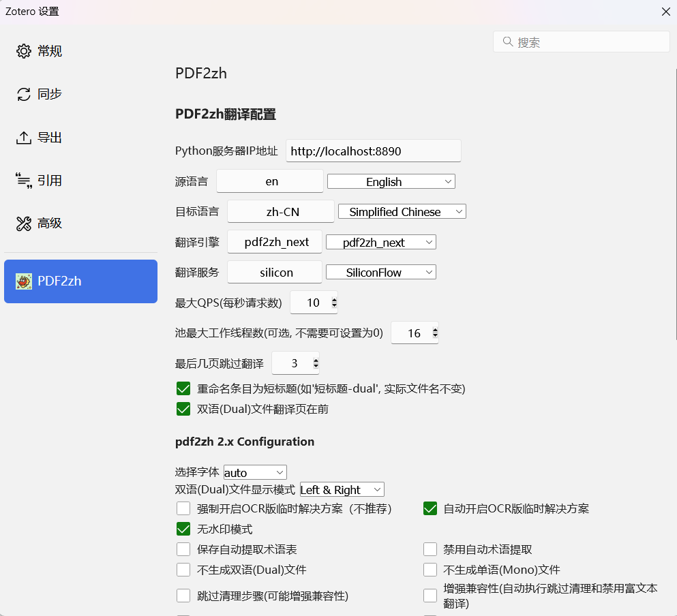The width and height of the screenshot is (677, 616).
Task: Click the PDF2zh plugin icon in sidebar
Action: (x=24, y=281)
